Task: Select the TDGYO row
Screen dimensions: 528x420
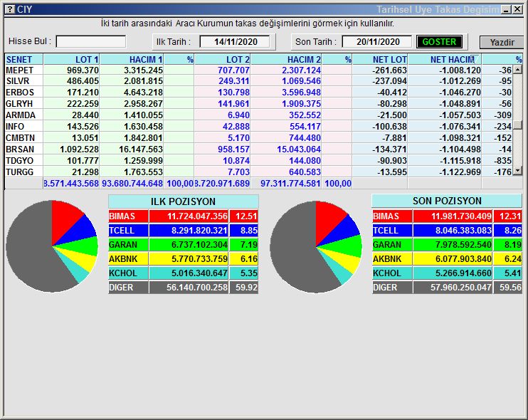Action: (259, 161)
